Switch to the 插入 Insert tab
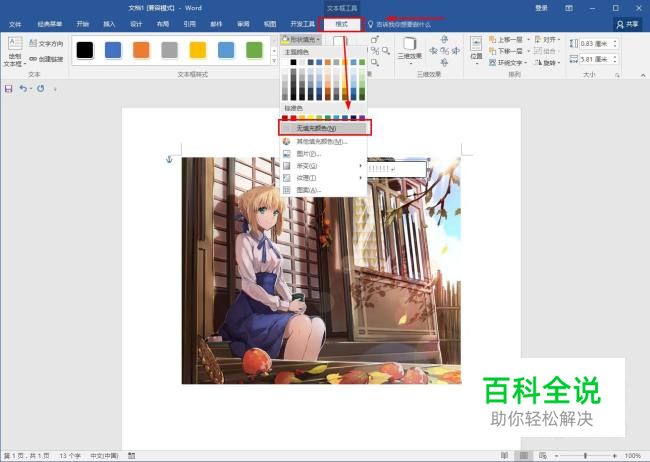The image size is (650, 462). click(109, 24)
